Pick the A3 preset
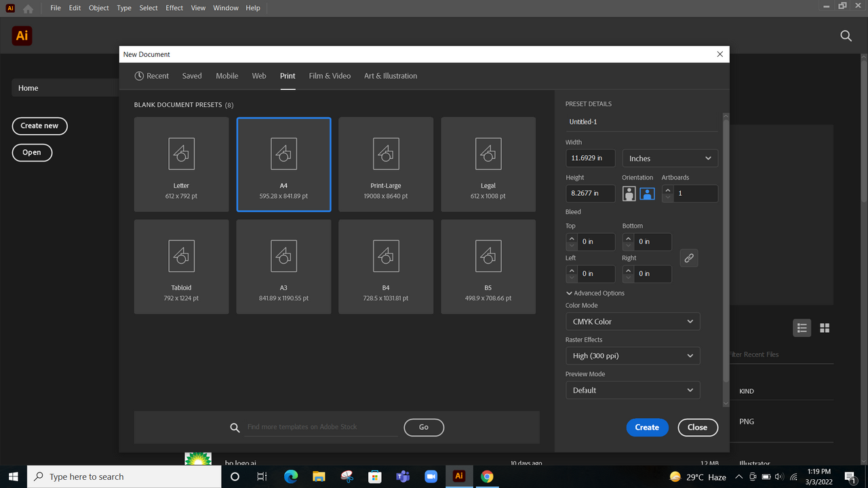868x488 pixels. 283,267
